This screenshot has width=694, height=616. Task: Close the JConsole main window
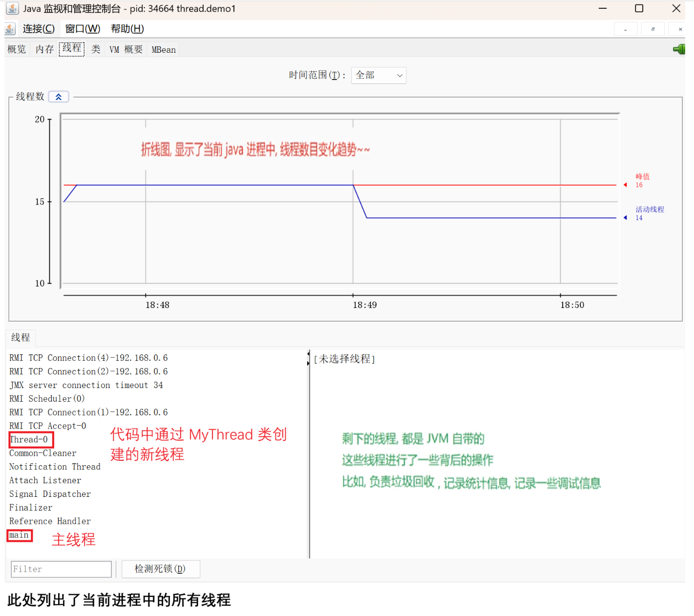676,8
